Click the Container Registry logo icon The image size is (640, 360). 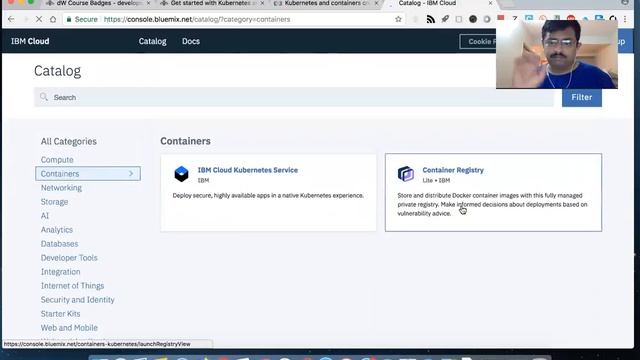406,174
